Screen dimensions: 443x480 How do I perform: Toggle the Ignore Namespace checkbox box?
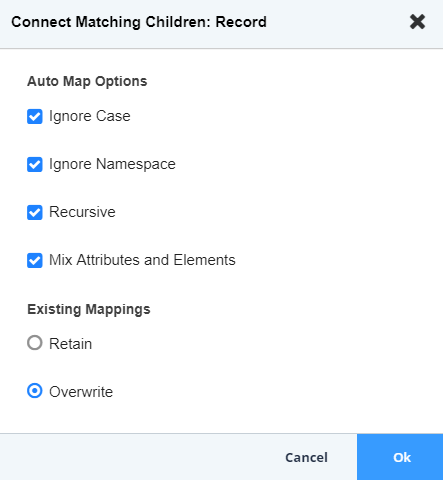[35, 164]
